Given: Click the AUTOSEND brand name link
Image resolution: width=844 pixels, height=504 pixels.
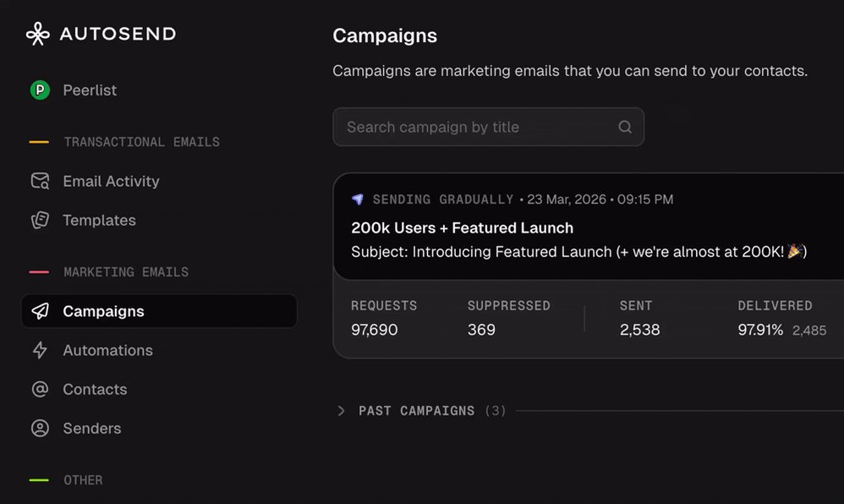Looking at the screenshot, I should point(118,34).
